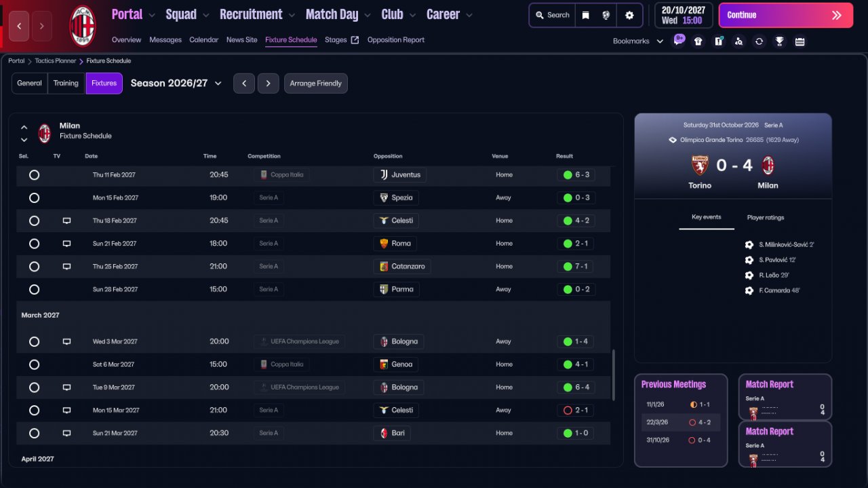Switch to the Player ratings tab
Image resolution: width=868 pixels, height=488 pixels.
pos(766,218)
